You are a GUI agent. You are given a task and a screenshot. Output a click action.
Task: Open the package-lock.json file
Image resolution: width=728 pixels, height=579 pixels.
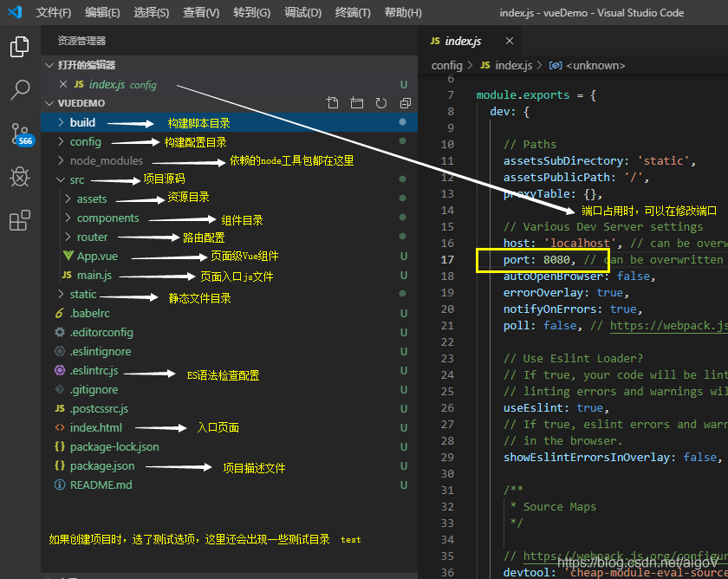click(114, 446)
